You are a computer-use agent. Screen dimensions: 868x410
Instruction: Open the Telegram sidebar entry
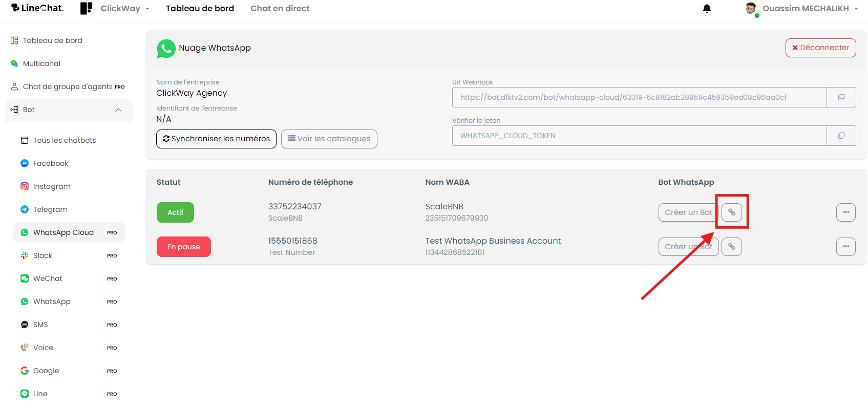(69, 209)
